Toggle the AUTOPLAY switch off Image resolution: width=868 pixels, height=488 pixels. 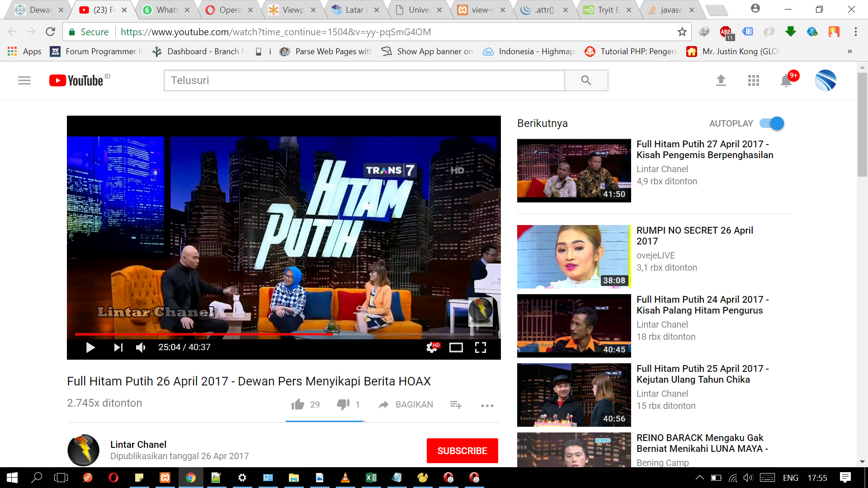point(772,123)
